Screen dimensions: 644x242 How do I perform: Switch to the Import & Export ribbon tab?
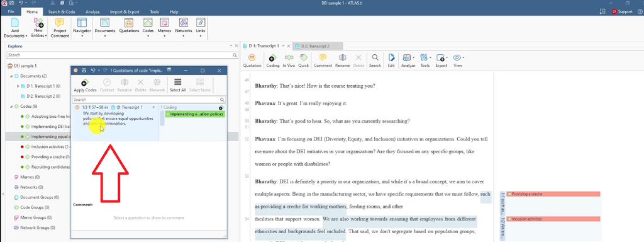[125, 12]
